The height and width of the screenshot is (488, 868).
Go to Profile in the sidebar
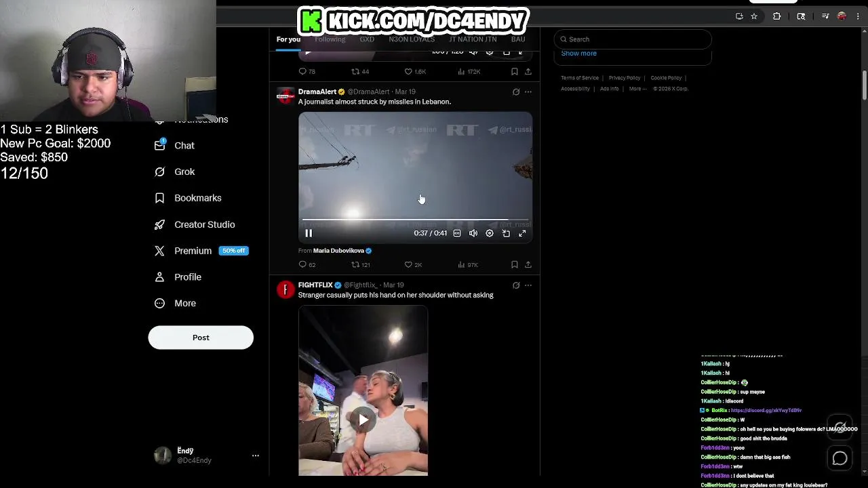(x=178, y=277)
